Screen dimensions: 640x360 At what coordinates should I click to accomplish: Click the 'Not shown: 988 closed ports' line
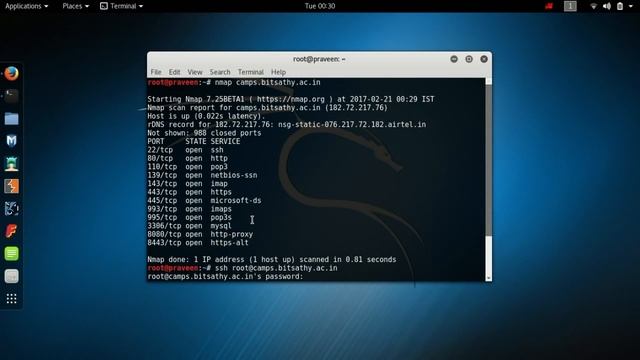point(204,133)
